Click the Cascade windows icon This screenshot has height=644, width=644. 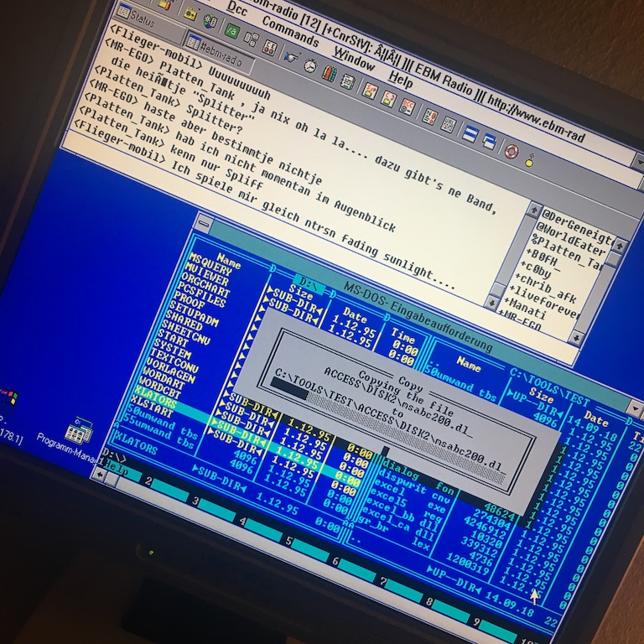coord(489,142)
